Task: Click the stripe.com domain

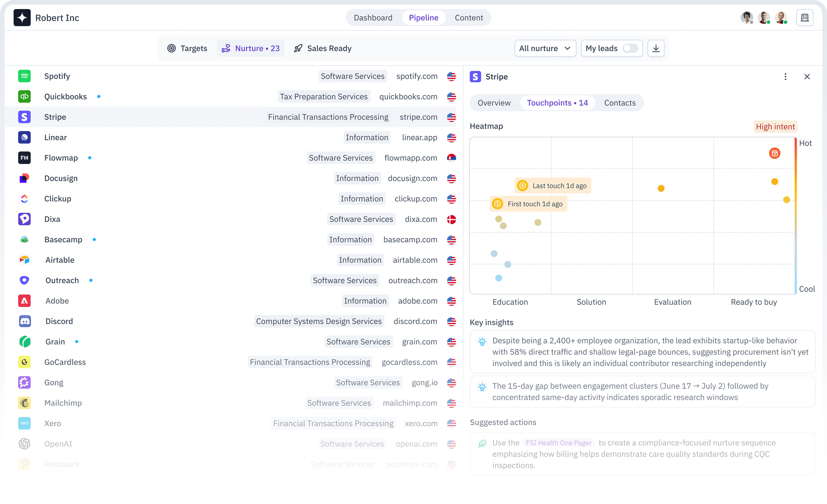Action: [419, 117]
